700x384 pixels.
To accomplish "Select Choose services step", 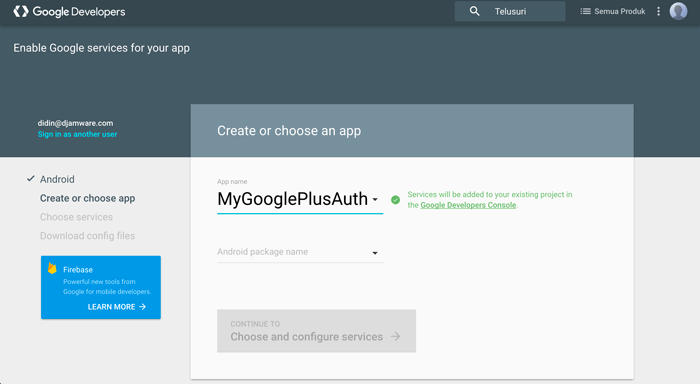I will pyautogui.click(x=76, y=217).
